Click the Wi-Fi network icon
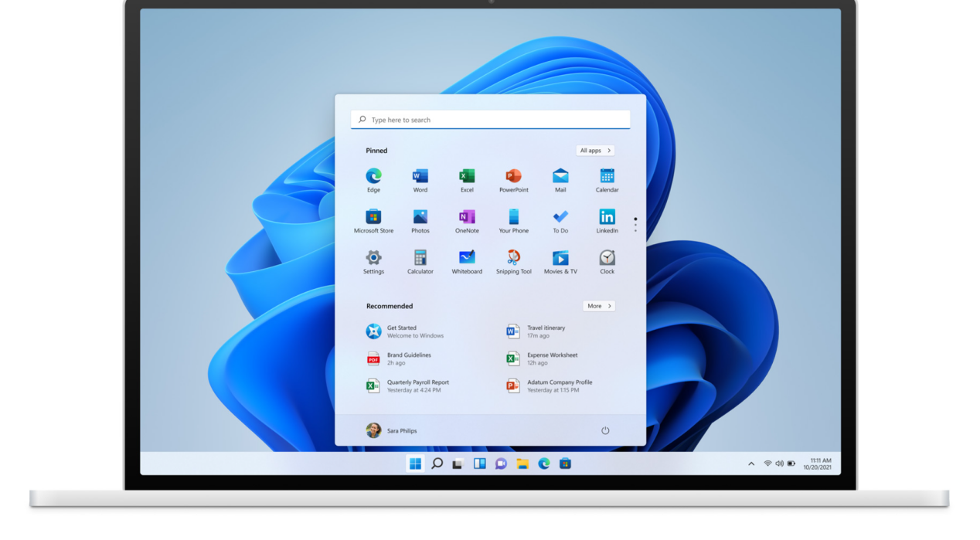The width and height of the screenshot is (980, 540). pyautogui.click(x=767, y=464)
